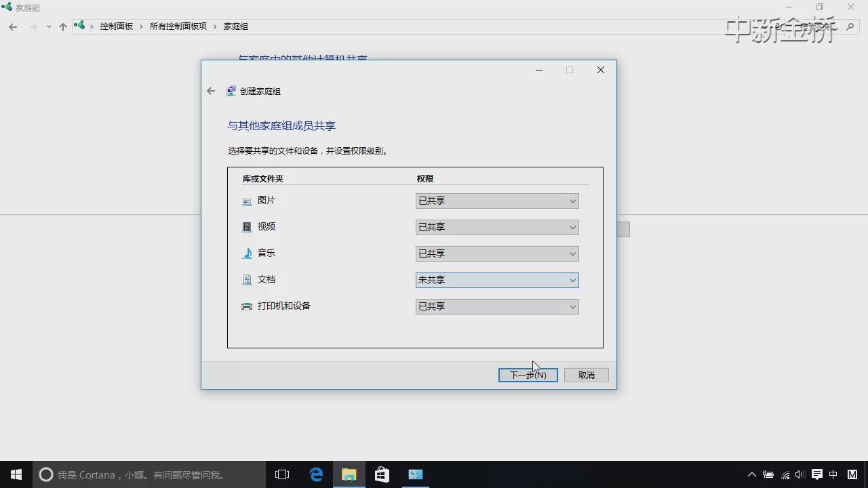
Task: Go up one level in 家庭组 window
Action: tap(63, 26)
